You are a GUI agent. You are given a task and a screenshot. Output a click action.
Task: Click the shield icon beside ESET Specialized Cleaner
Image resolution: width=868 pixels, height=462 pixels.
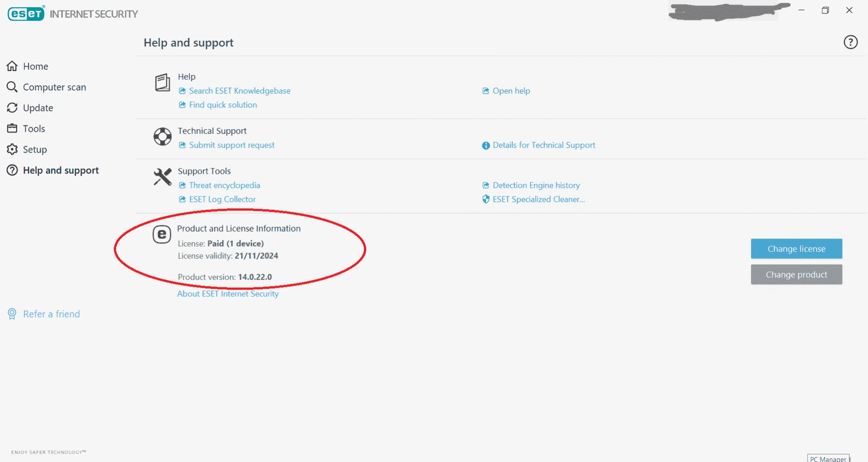coord(486,199)
